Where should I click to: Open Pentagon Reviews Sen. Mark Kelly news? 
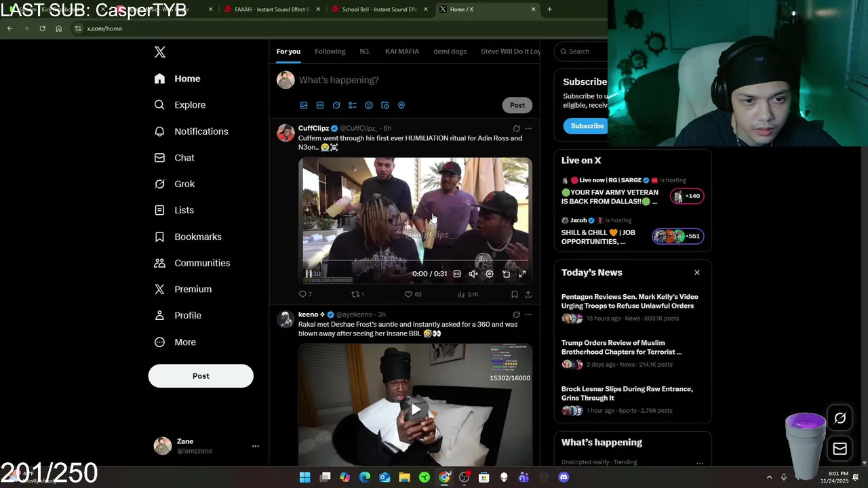pyautogui.click(x=629, y=301)
